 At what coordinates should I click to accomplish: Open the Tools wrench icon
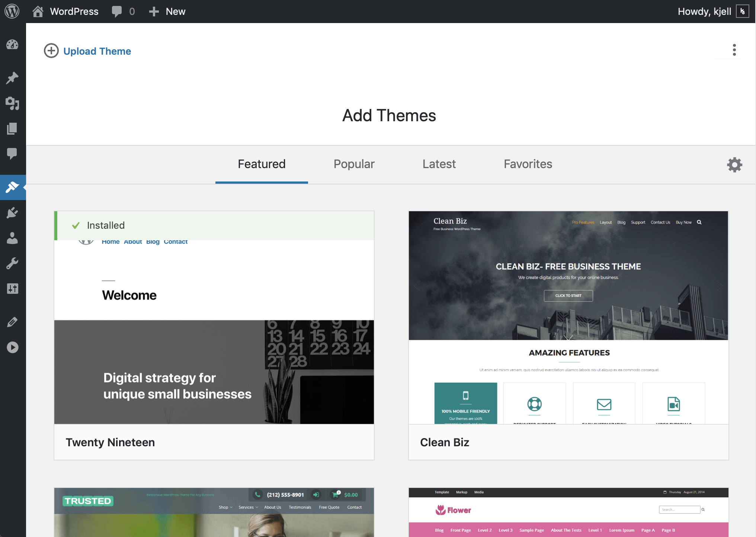point(12,263)
